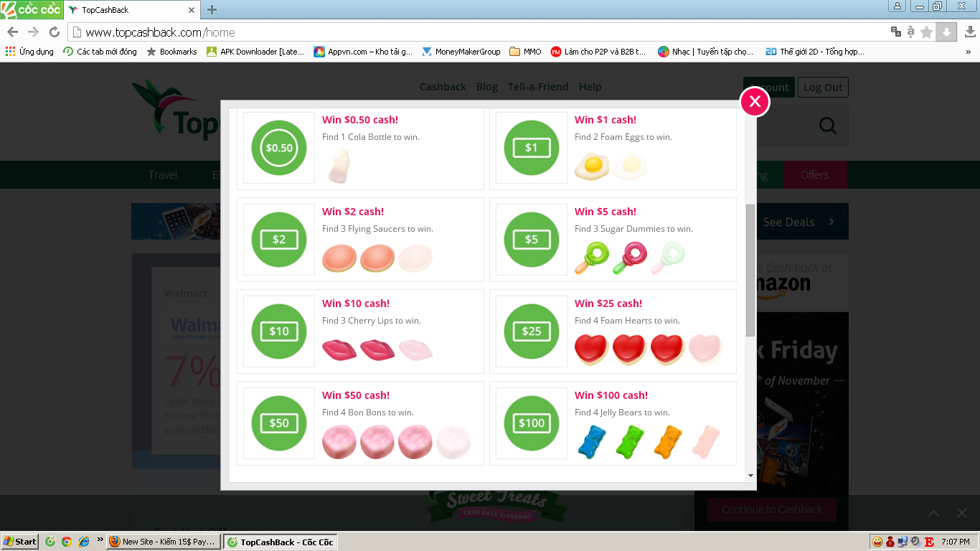
Task: Click the faded Flying Saucer candy
Action: 415,258
